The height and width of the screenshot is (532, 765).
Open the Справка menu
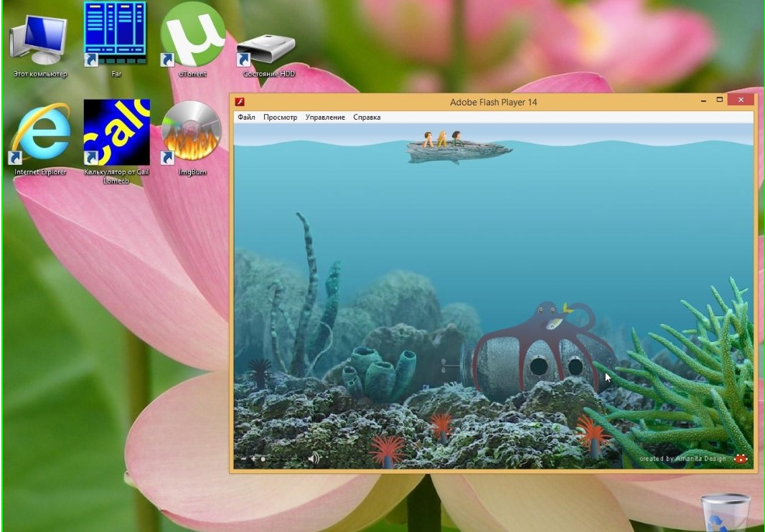pyautogui.click(x=367, y=117)
